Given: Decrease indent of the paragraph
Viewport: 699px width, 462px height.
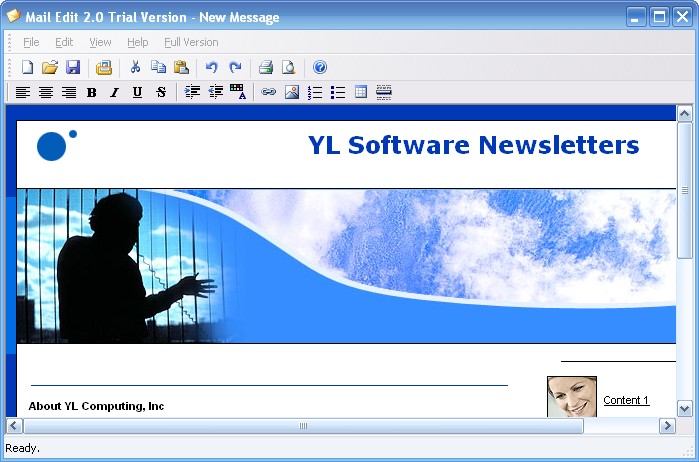Looking at the screenshot, I should (216, 92).
